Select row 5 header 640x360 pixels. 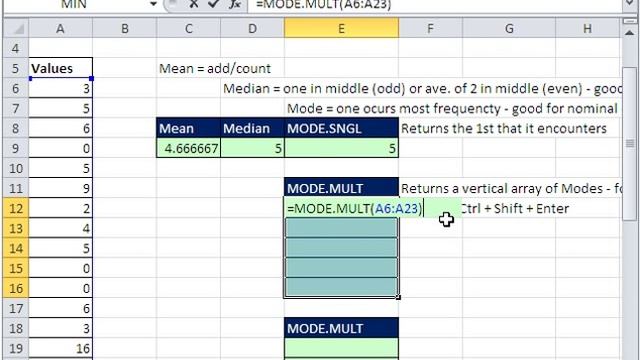16,68
